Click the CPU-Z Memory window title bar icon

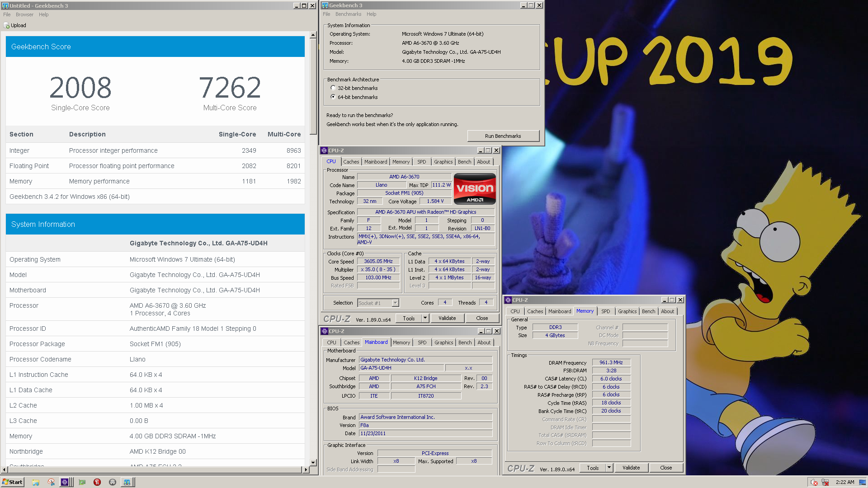pyautogui.click(x=508, y=300)
